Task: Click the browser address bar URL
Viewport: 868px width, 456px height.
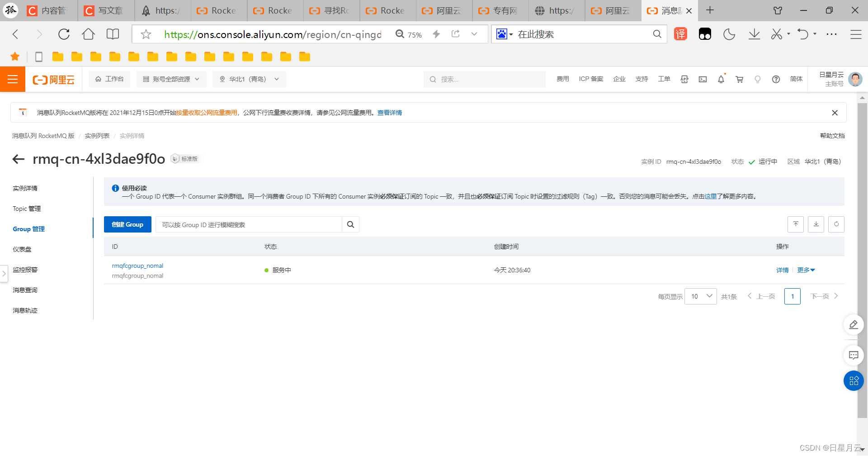Action: point(273,34)
